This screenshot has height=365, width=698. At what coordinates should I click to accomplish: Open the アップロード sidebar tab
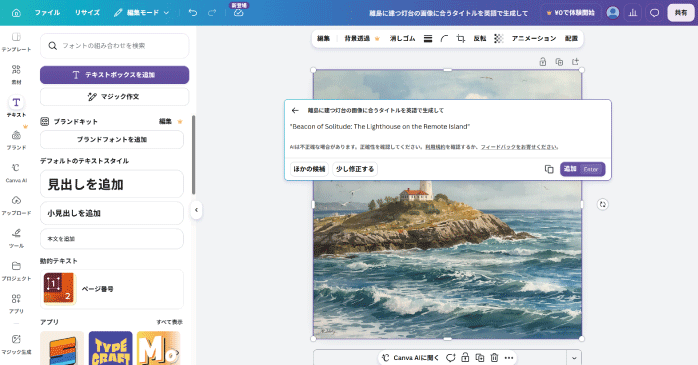[x=16, y=205]
